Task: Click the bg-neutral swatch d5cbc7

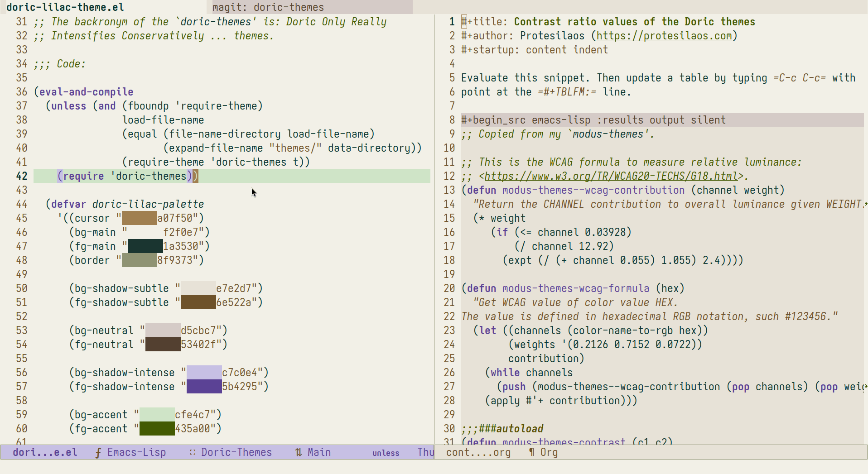Action: 163,330
